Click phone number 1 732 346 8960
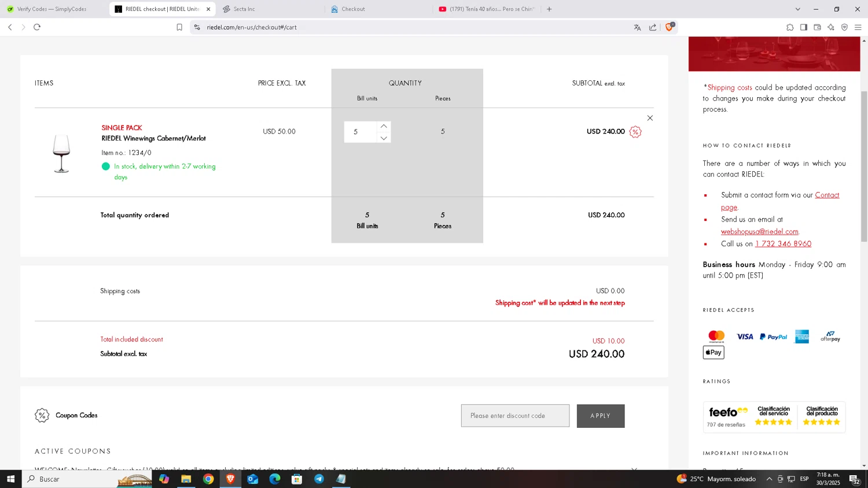The image size is (868, 488). [x=783, y=244]
